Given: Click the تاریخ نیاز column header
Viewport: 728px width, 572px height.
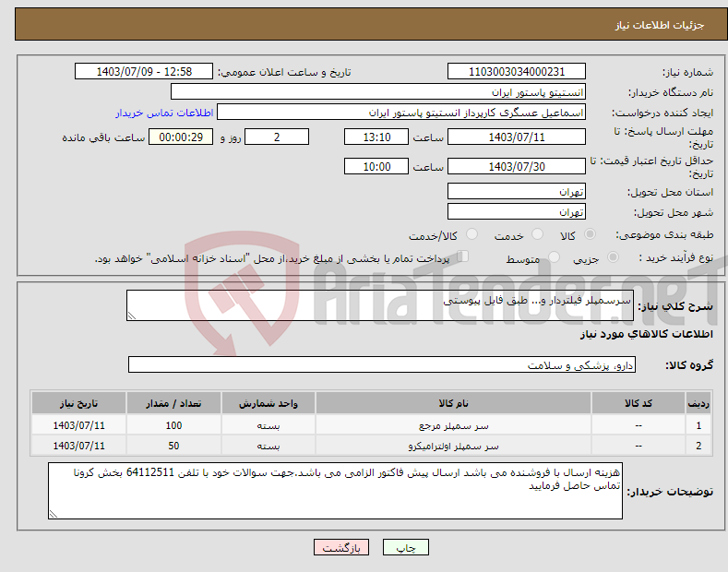Looking at the screenshot, I should [78, 403].
